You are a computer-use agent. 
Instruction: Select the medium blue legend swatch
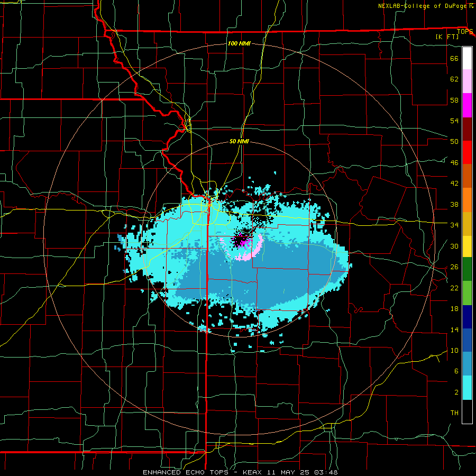(x=467, y=340)
